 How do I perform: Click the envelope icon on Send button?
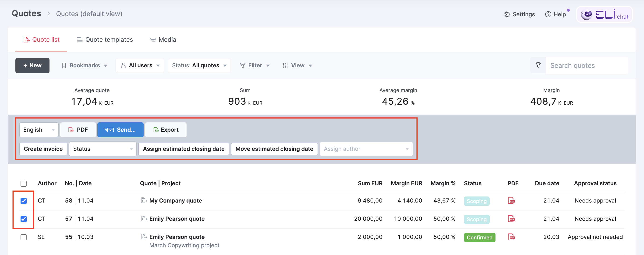(x=109, y=130)
